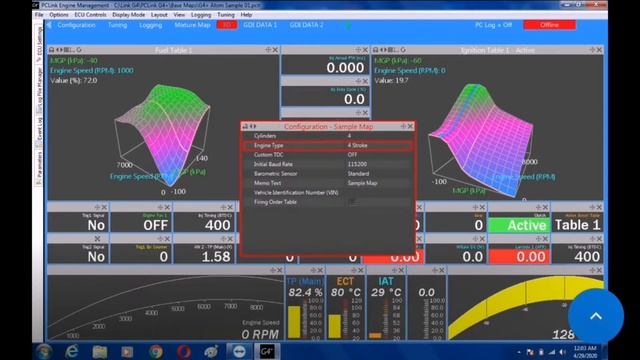Click the red 0.00 Lambda display
This screenshot has height=360, width=640.
pos(519,256)
